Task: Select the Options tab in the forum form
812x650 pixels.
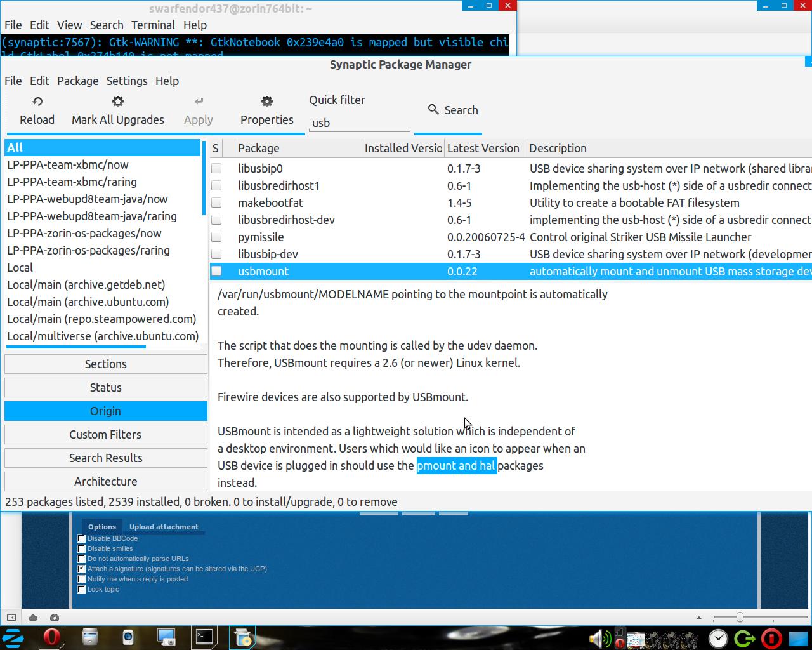Action: coord(102,527)
